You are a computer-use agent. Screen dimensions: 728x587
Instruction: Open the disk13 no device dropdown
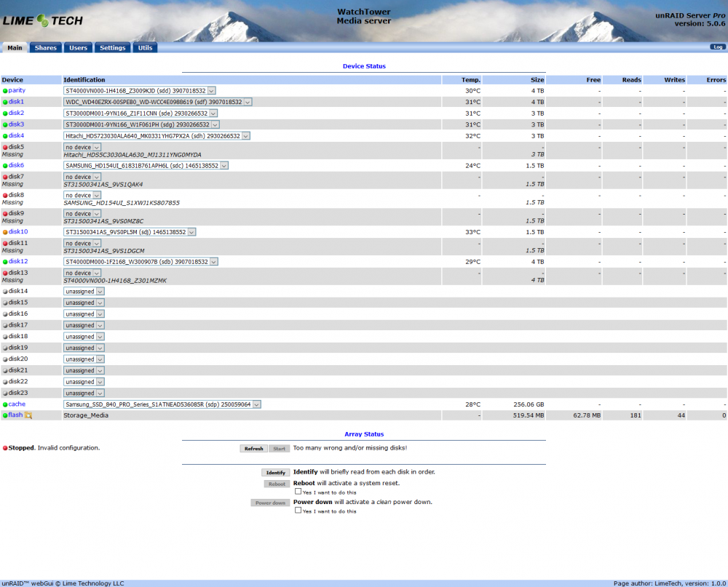pos(82,273)
